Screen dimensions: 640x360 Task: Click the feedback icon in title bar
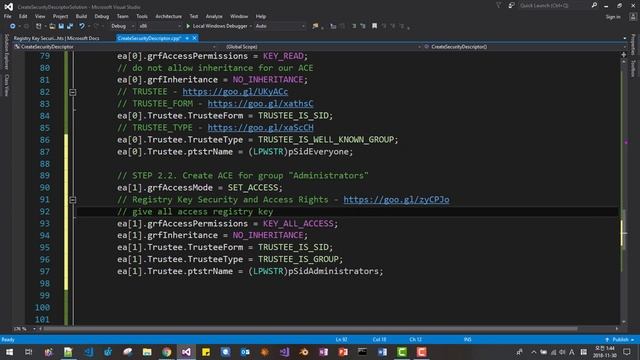[511, 5]
